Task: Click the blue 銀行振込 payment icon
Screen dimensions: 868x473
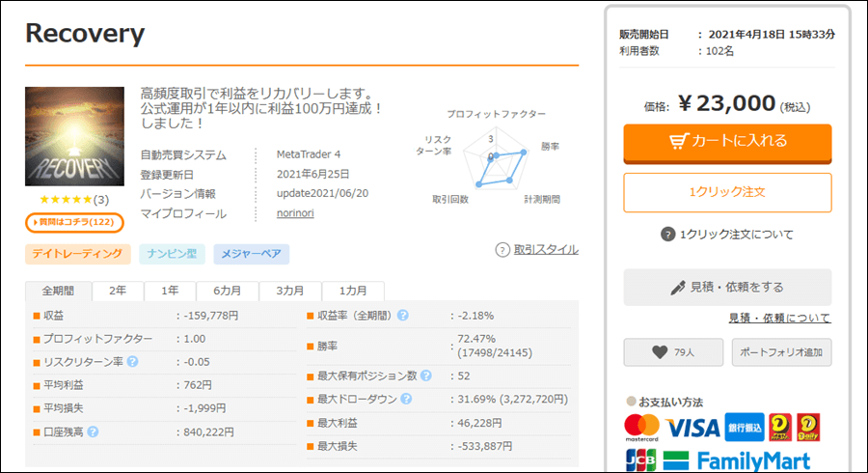Action: 745,427
